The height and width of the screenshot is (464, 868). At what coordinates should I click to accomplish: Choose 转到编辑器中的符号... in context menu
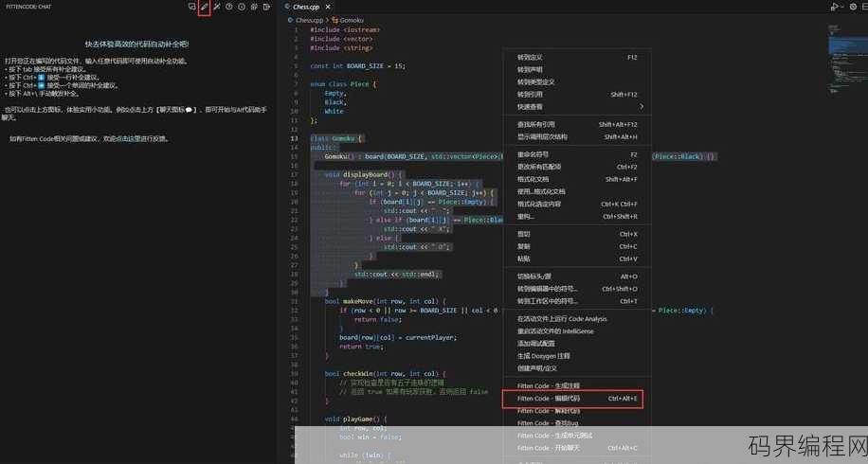[577, 289]
